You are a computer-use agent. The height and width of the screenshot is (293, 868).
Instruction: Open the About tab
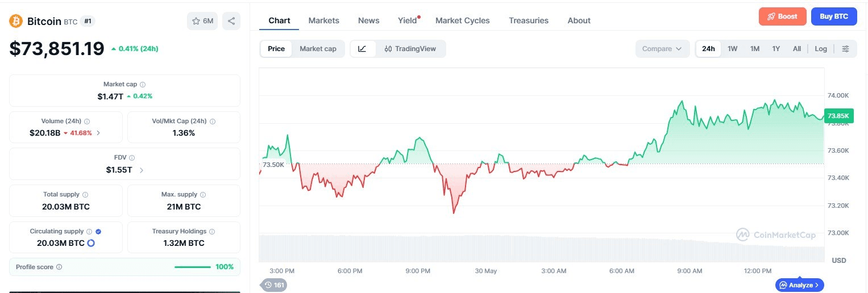coord(579,20)
